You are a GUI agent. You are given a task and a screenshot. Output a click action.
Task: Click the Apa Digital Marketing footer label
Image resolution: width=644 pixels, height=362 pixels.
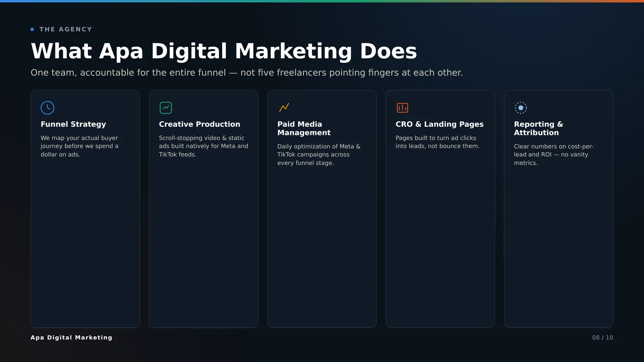tap(72, 337)
